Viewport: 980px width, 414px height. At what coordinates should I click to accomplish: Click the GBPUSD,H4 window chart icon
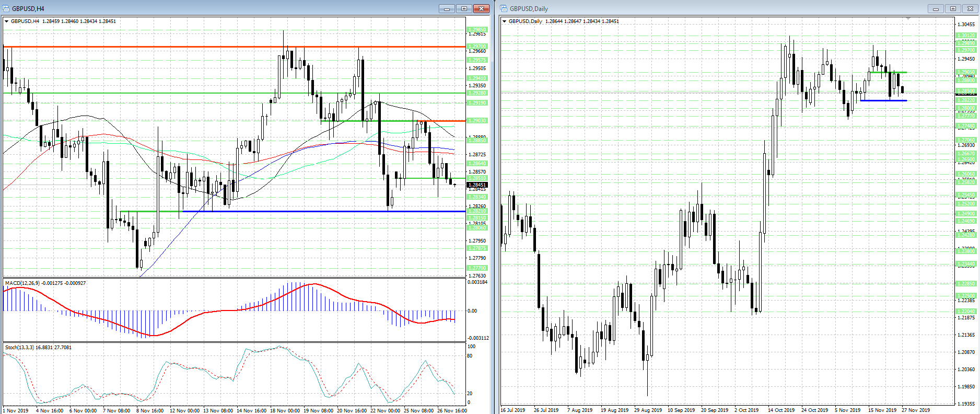click(6, 8)
